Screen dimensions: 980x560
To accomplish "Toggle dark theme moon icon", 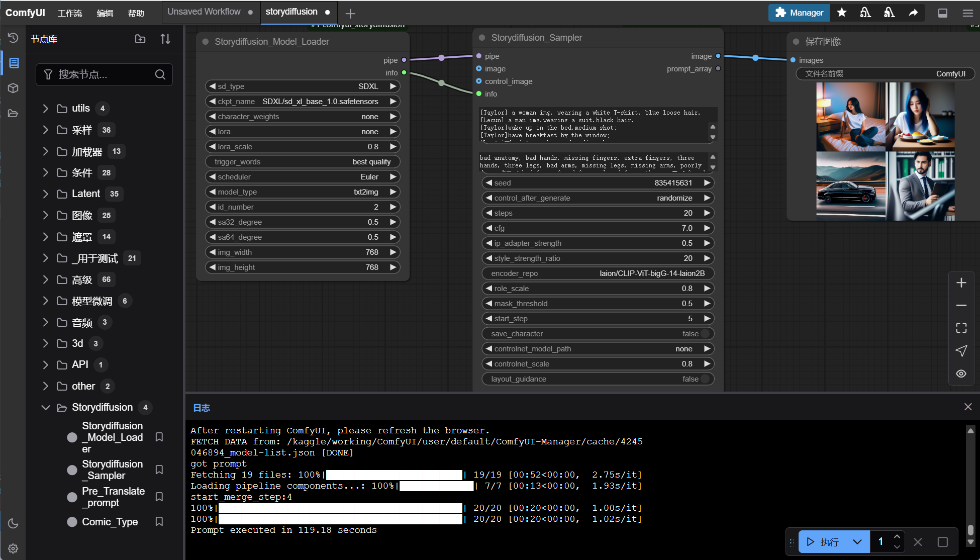I will (14, 523).
